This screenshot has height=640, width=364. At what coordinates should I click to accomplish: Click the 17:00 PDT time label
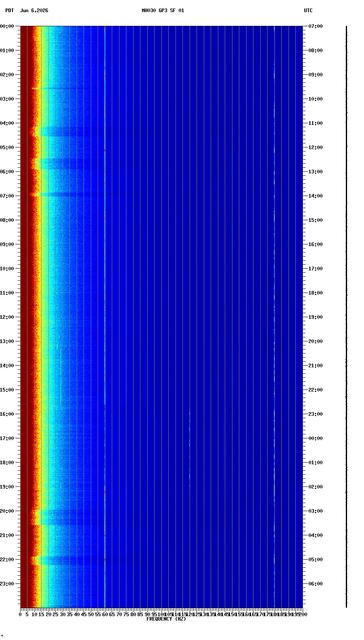pyautogui.click(x=7, y=438)
